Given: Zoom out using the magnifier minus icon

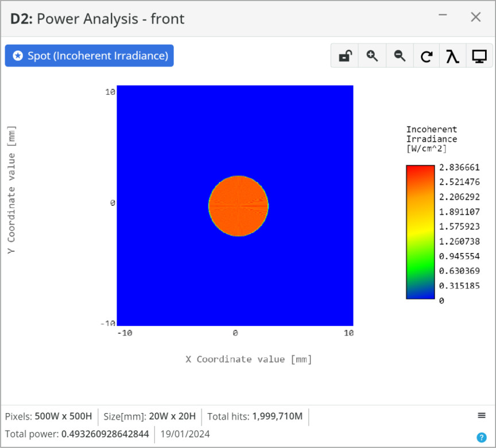Looking at the screenshot, I should pos(400,56).
